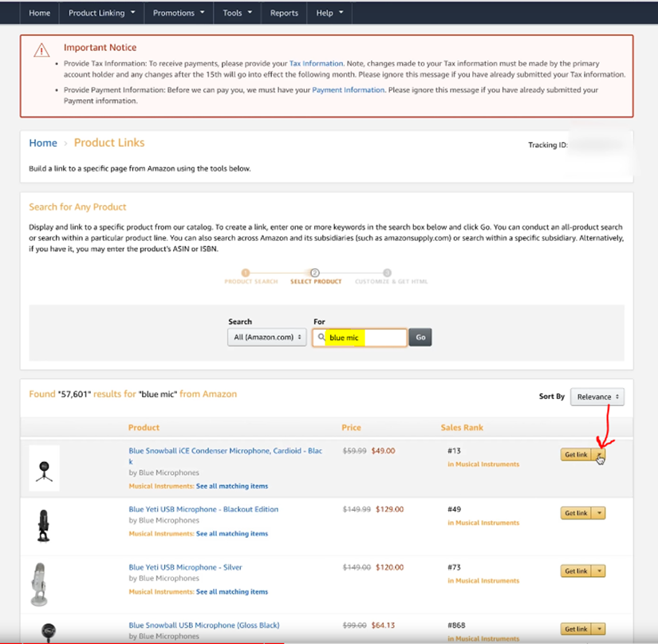Open the Home menu item
Image resolution: width=658 pixels, height=644 pixels.
[39, 13]
